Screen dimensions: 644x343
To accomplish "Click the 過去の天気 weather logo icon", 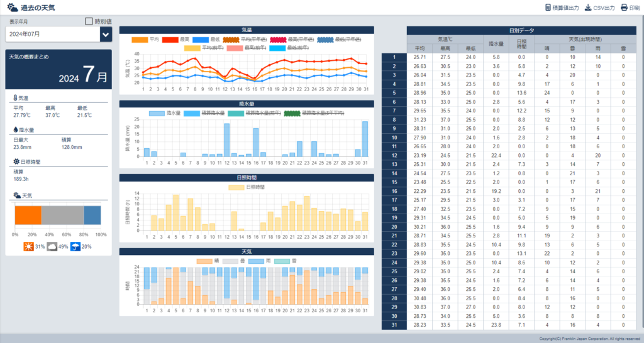I will point(12,8).
